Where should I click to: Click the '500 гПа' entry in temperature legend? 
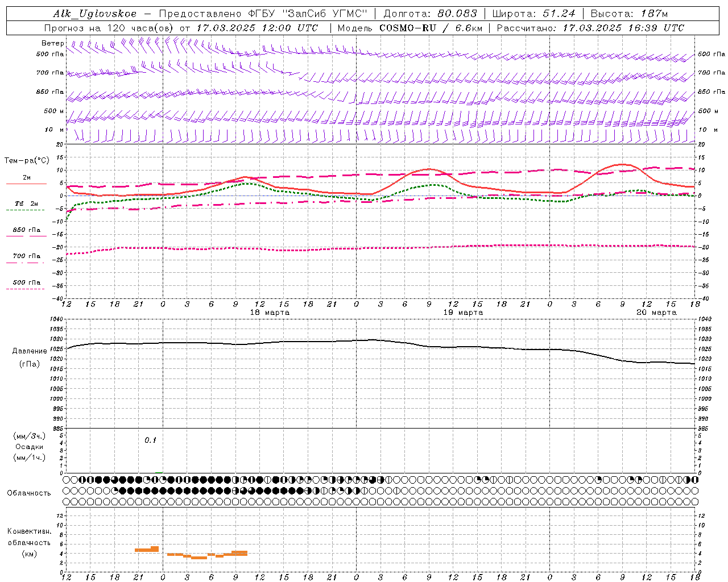point(27,282)
